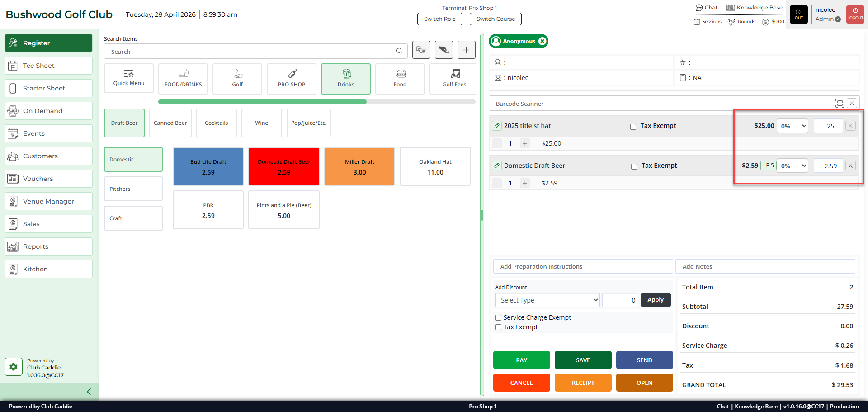
Task: Increase quantity of 2025 titleist hat
Action: [524, 143]
